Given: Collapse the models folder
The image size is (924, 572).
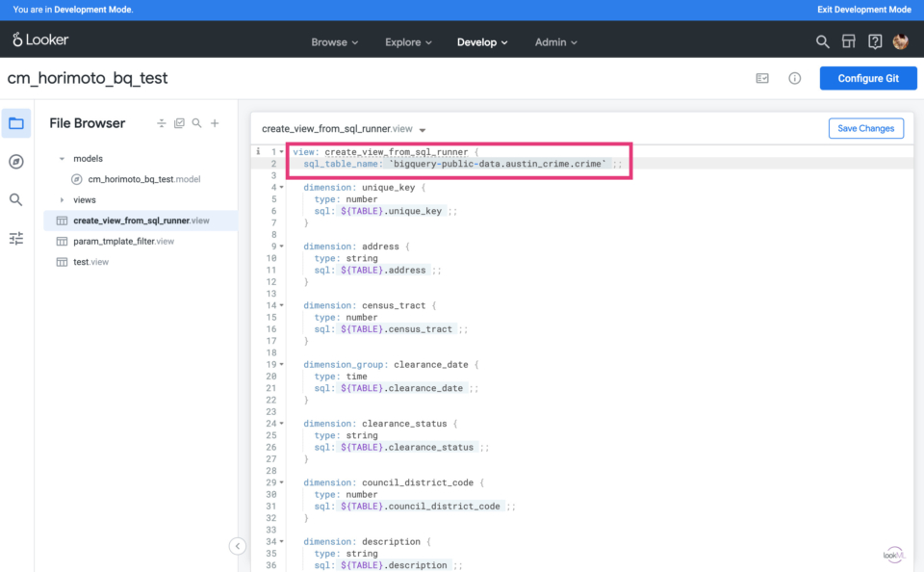Looking at the screenshot, I should [62, 159].
